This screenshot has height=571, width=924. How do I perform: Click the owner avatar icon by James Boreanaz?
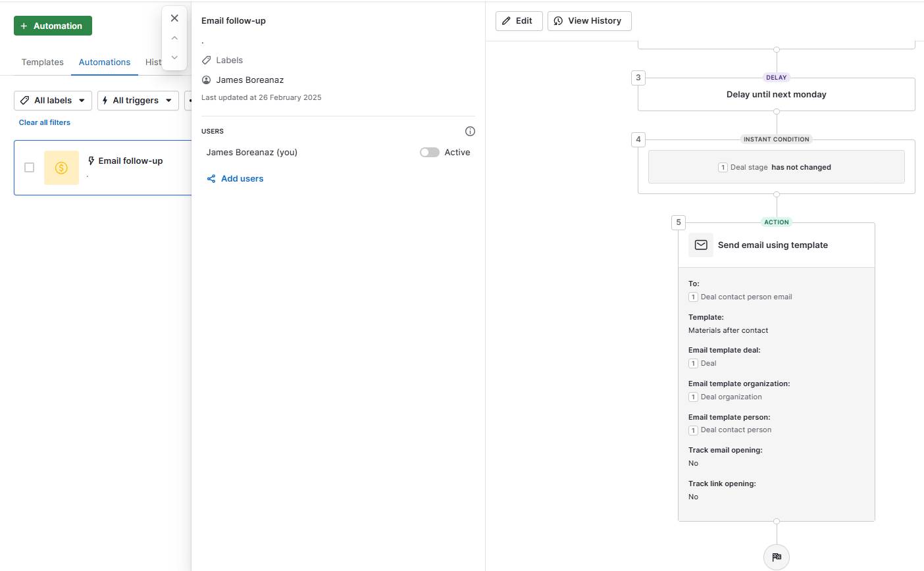pyautogui.click(x=207, y=80)
